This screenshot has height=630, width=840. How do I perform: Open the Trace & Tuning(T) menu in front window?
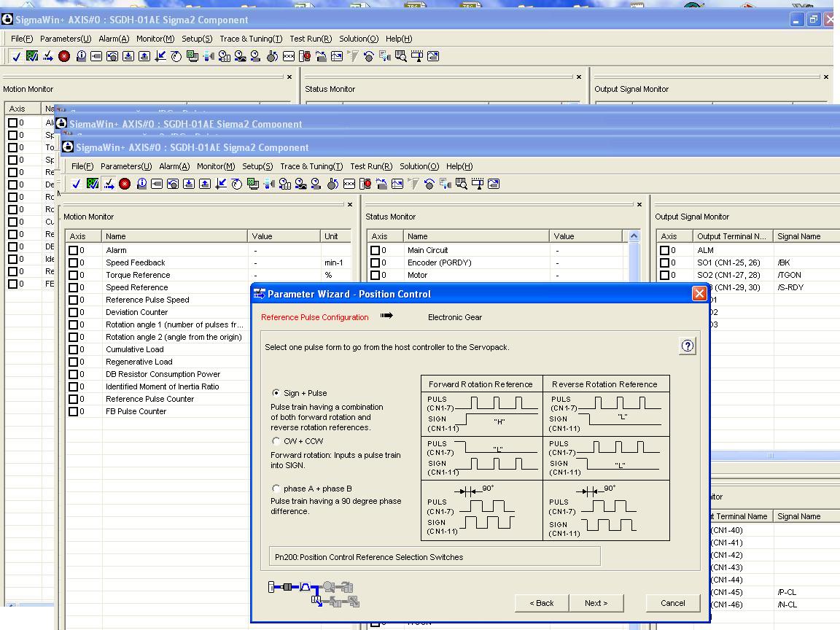[x=311, y=166]
